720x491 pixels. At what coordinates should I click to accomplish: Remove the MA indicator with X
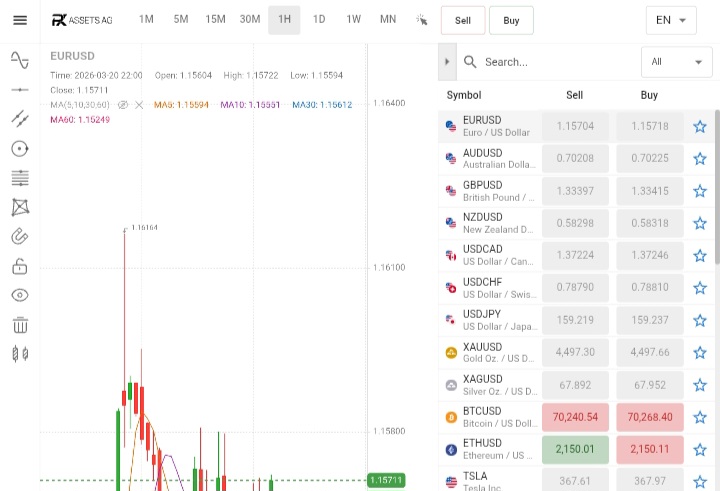click(x=139, y=105)
